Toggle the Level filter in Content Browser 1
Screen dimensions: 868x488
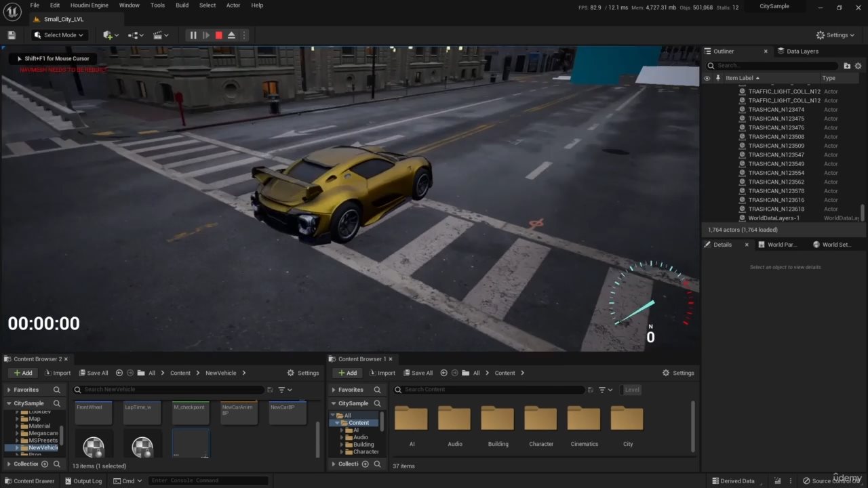tap(632, 390)
